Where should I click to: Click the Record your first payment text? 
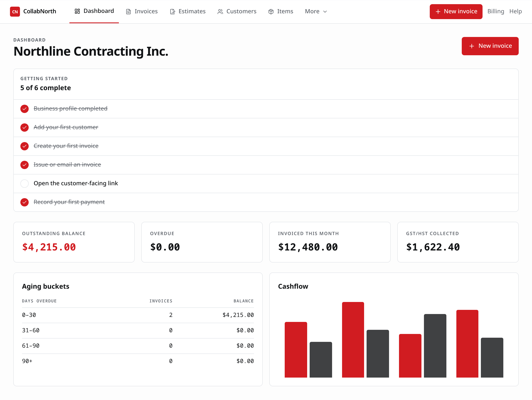(x=69, y=202)
